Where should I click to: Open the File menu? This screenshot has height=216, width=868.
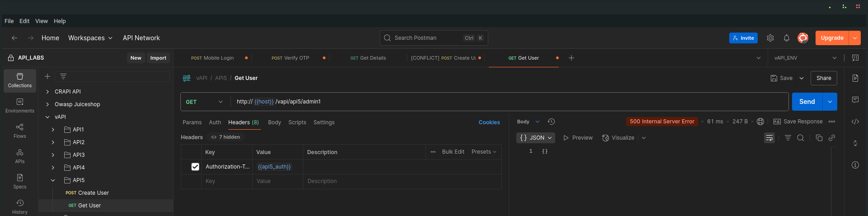click(x=9, y=21)
